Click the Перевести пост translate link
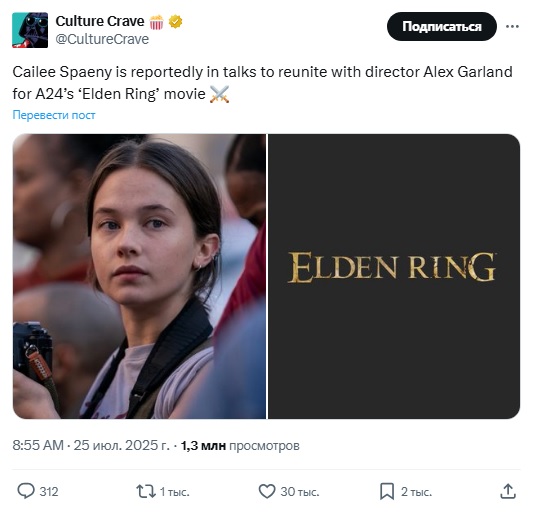 pyautogui.click(x=54, y=115)
